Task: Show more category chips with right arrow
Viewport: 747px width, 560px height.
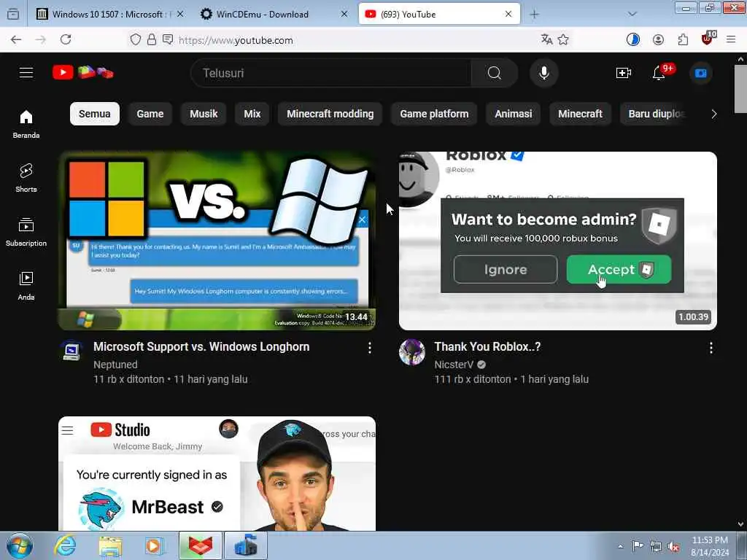Action: coord(713,114)
